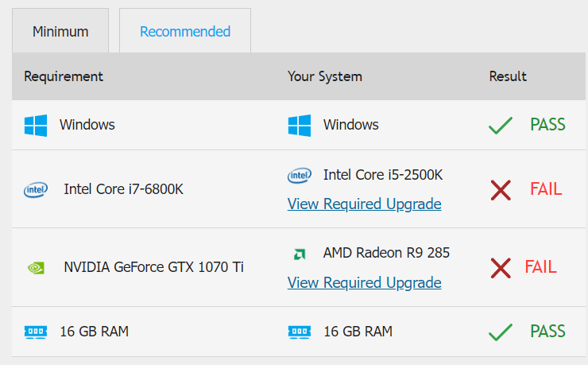Screen dimensions: 588x365
Task: Click red X in GPU row
Action: click(501, 268)
